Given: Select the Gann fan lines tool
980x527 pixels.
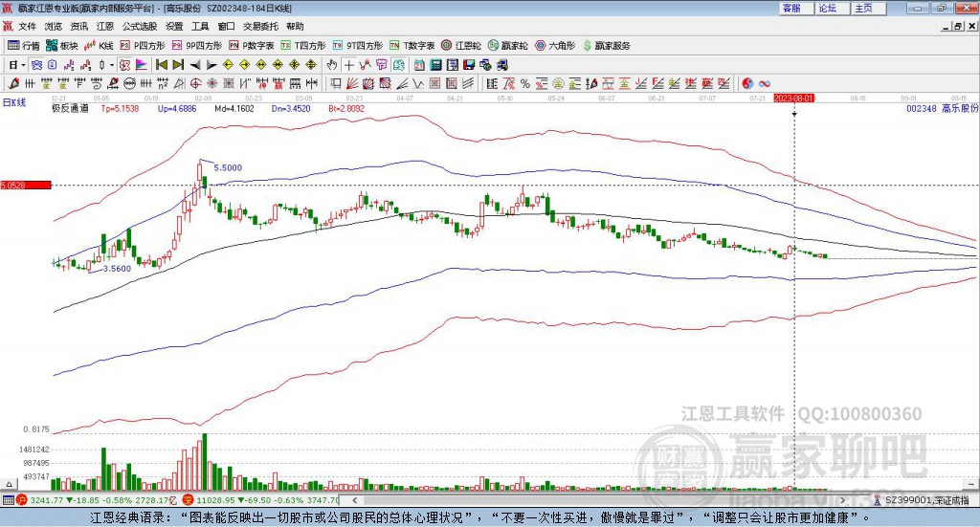Looking at the screenshot, I should [352, 83].
